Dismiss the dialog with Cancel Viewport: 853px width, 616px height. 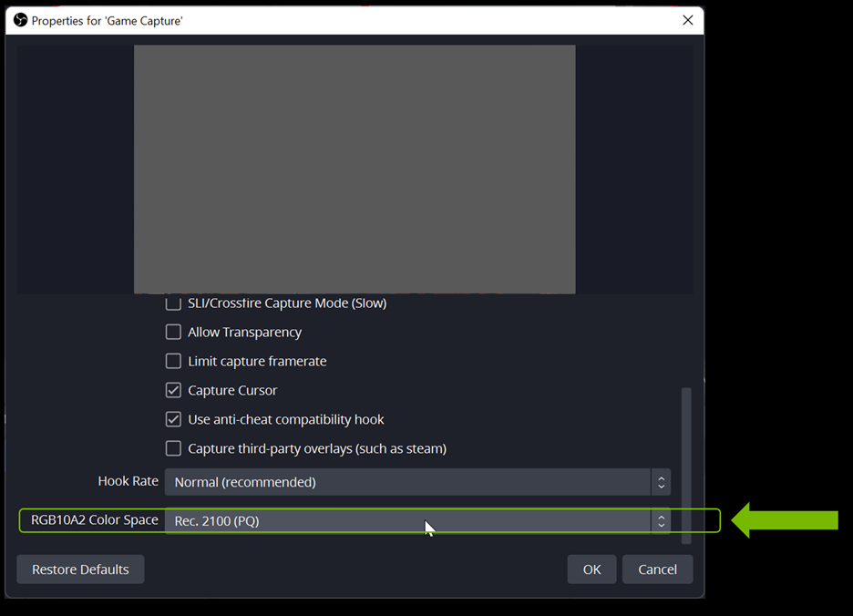657,569
